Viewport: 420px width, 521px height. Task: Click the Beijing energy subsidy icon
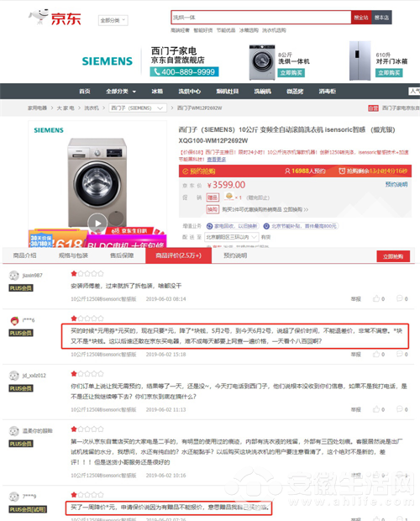(266, 226)
